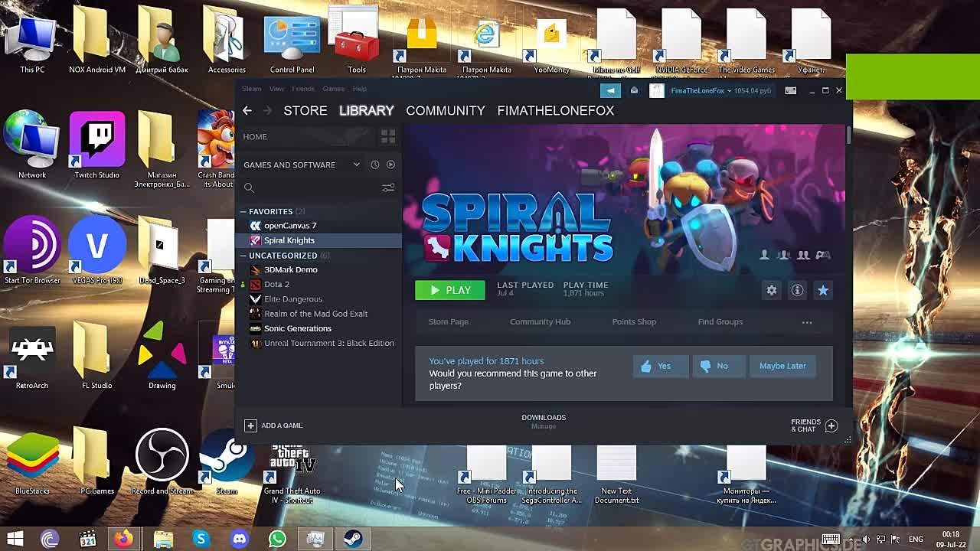Open Community Hub link
This screenshot has height=551, width=980.
[x=540, y=321]
